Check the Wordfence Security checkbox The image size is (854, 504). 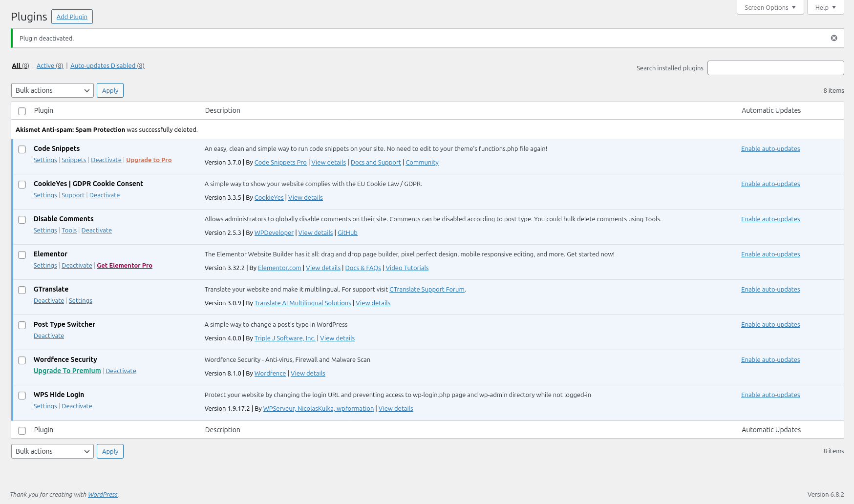22,360
